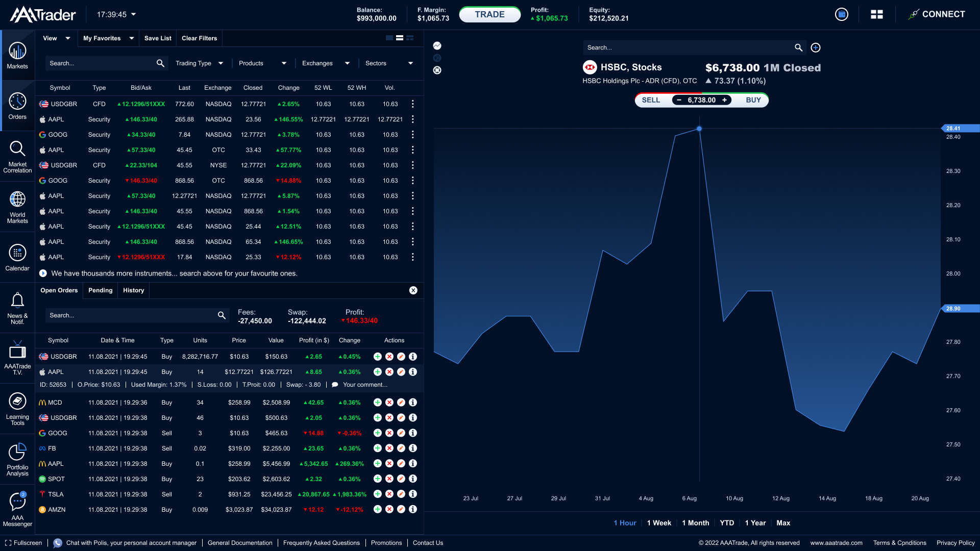Open the Calendar sidebar item
Viewport: 980px width, 551px height.
[x=17, y=258]
